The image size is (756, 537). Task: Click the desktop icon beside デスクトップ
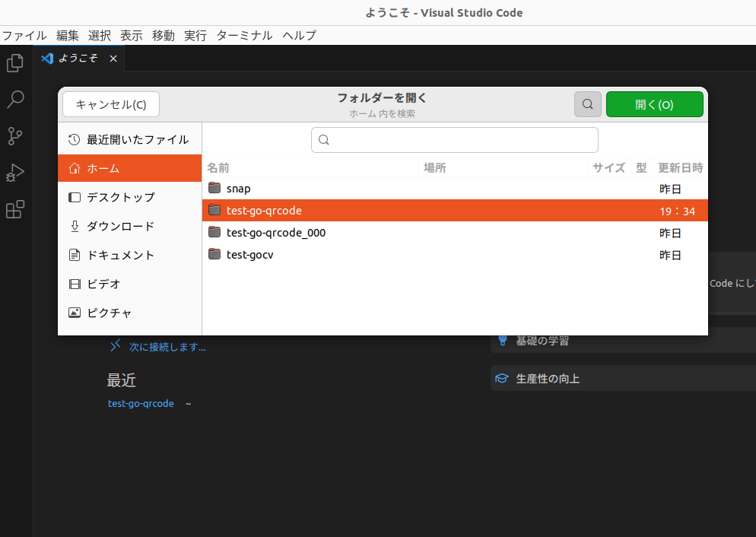75,197
